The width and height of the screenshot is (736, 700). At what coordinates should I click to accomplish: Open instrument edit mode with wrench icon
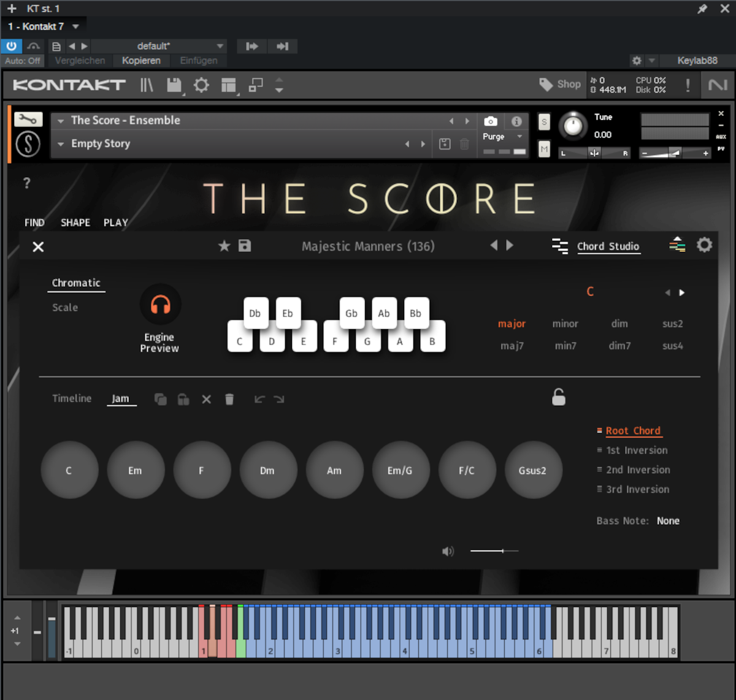pyautogui.click(x=28, y=119)
